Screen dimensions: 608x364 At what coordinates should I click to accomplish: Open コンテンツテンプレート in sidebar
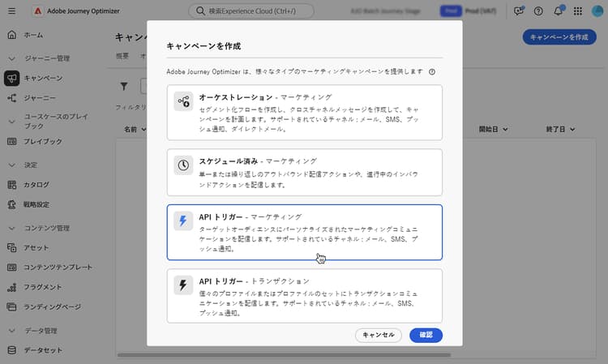click(x=58, y=267)
